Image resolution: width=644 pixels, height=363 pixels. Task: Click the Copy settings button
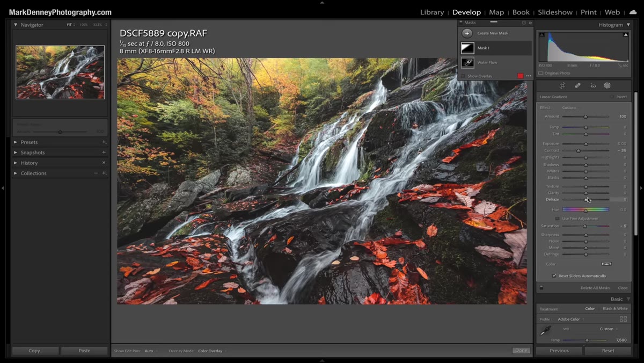click(35, 351)
